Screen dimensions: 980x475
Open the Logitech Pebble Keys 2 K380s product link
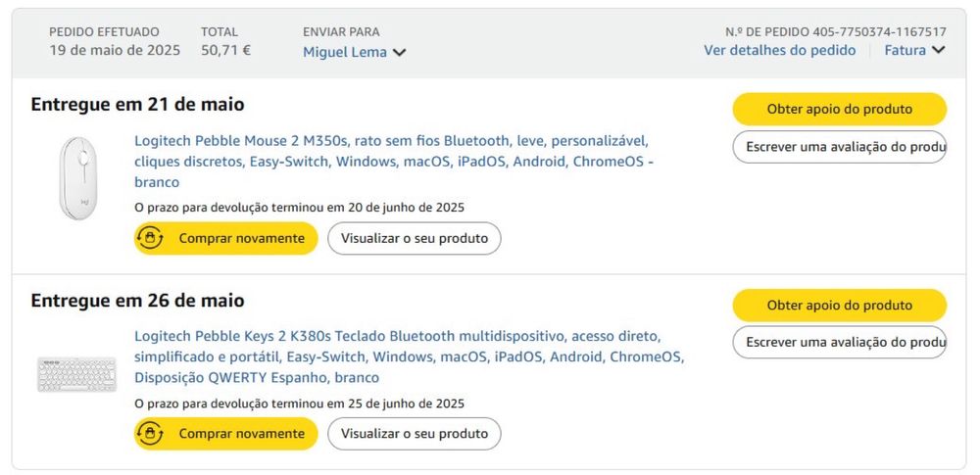(410, 356)
